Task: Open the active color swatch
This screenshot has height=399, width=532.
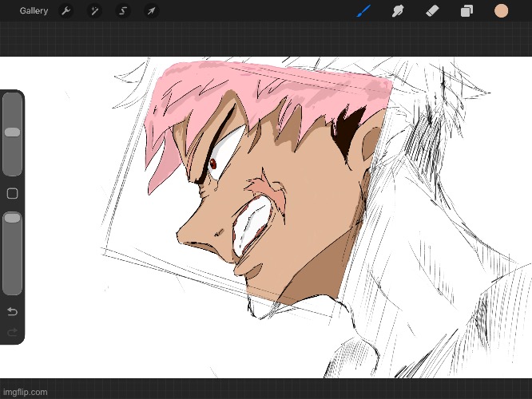Action: [x=501, y=11]
